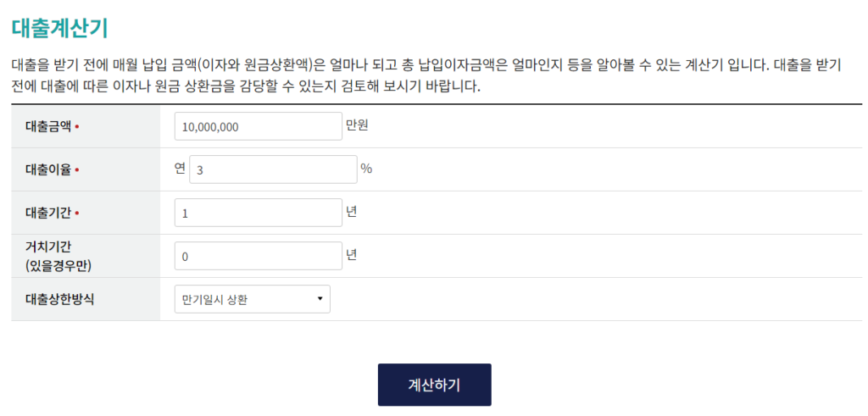Screen dimensions: 868x416
Task: Click the 대출기간 row label
Action: (x=48, y=213)
